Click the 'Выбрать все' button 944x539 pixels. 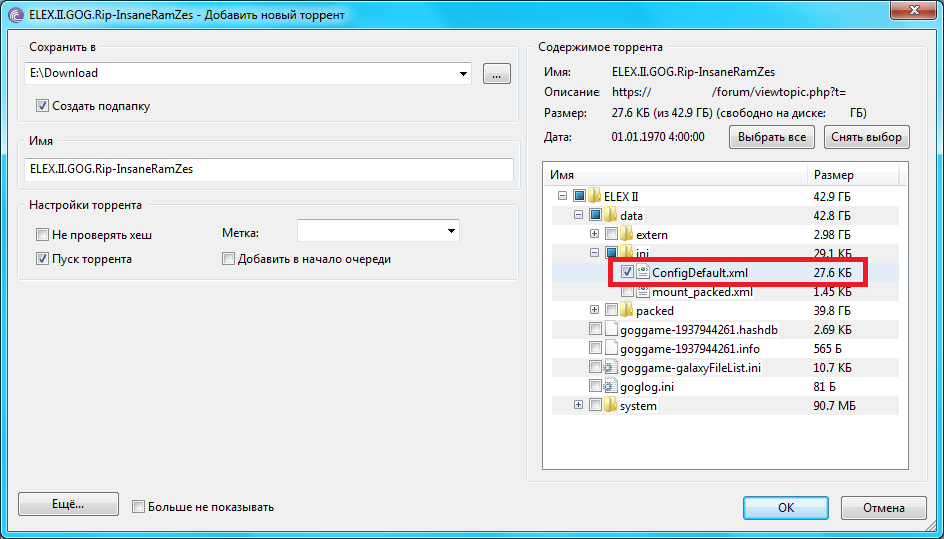click(772, 137)
